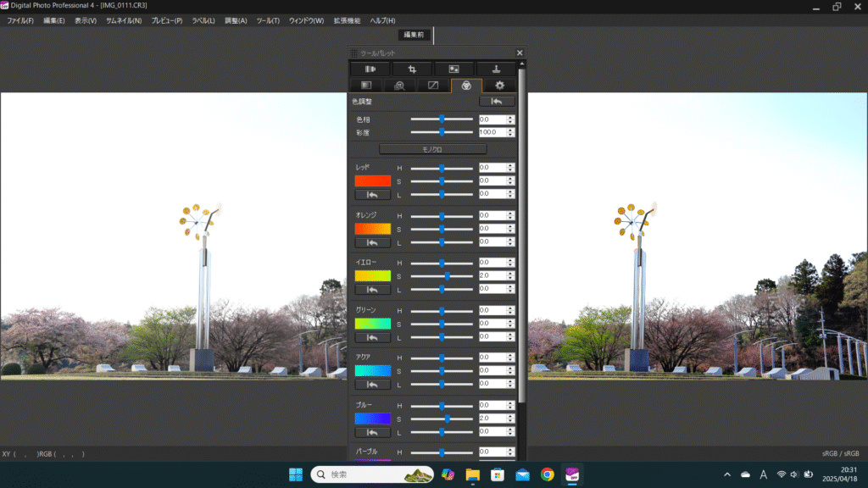Click the モノクロ (monochrome) button
Viewport: 868px width, 488px height.
pyautogui.click(x=432, y=149)
